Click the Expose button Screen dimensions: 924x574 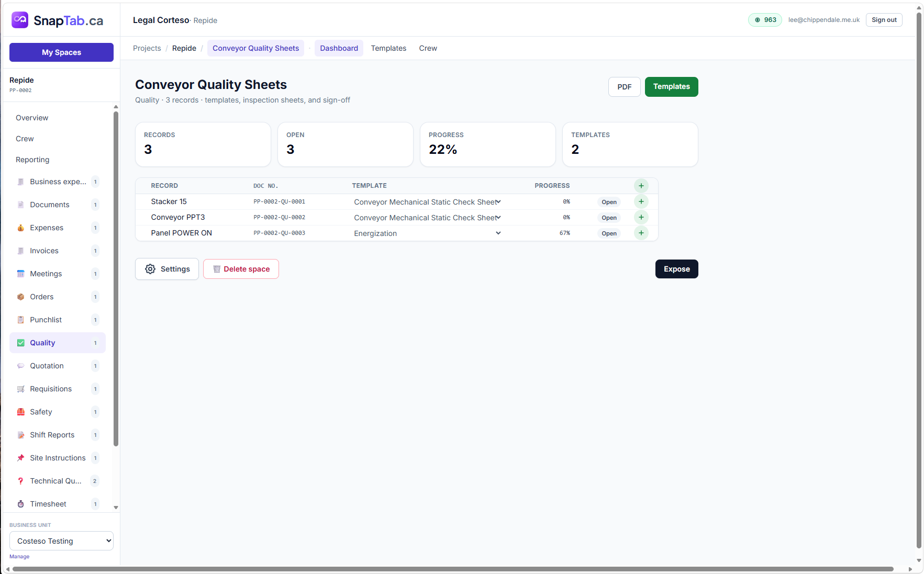tap(677, 269)
